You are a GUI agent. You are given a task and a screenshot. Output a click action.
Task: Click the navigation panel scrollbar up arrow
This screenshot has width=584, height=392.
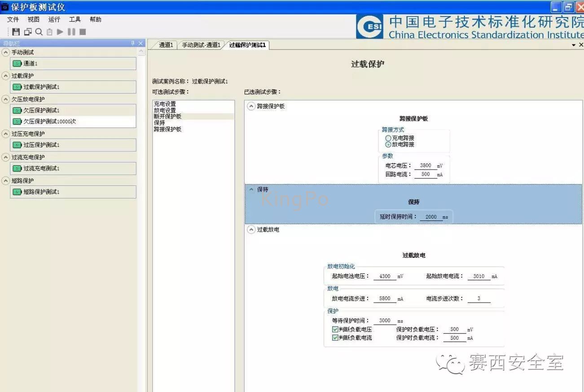(x=141, y=51)
